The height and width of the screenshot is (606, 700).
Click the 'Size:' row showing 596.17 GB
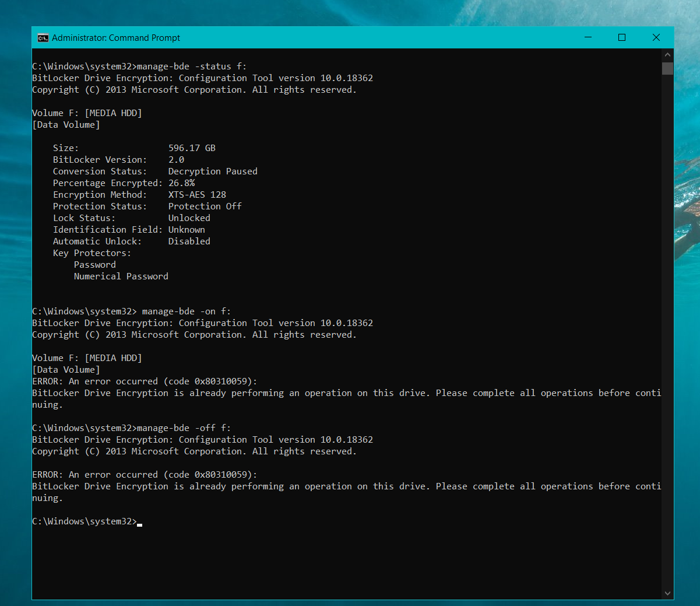coord(134,148)
